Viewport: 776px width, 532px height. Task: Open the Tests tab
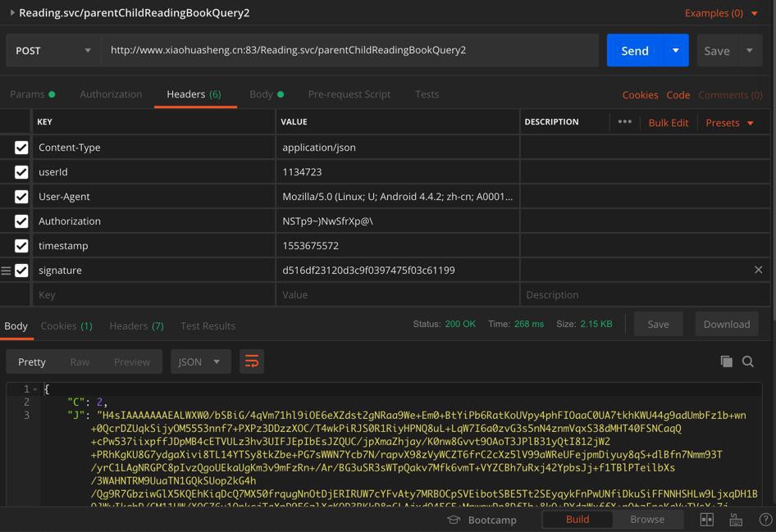427,94
